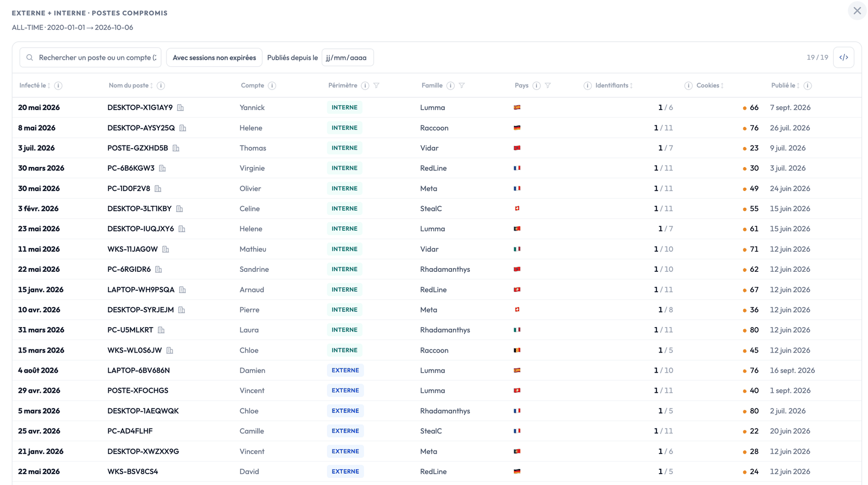Click the search magnifier icon
This screenshot has height=485, width=868.
click(30, 58)
